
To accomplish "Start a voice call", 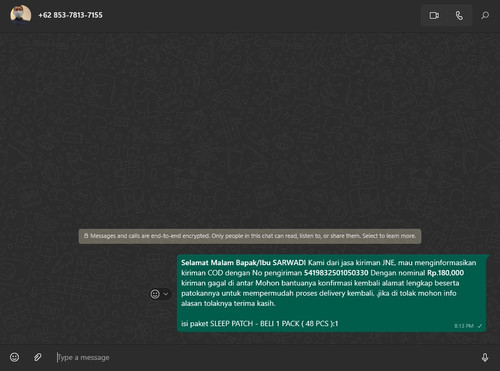I will point(459,15).
